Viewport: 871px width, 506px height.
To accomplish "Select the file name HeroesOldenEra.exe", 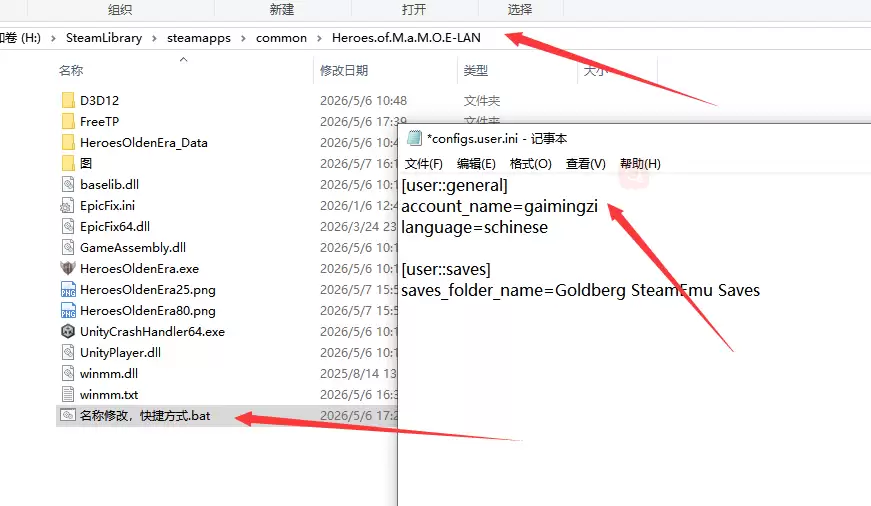I will pyautogui.click(x=139, y=269).
